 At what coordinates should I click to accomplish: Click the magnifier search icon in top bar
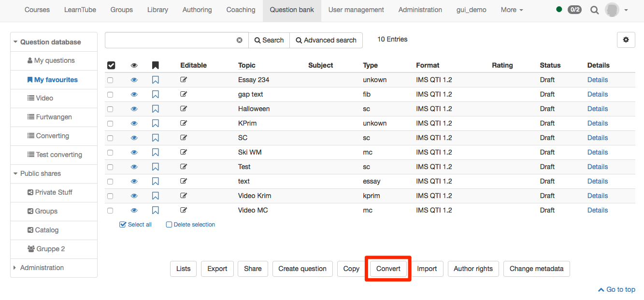pos(594,10)
